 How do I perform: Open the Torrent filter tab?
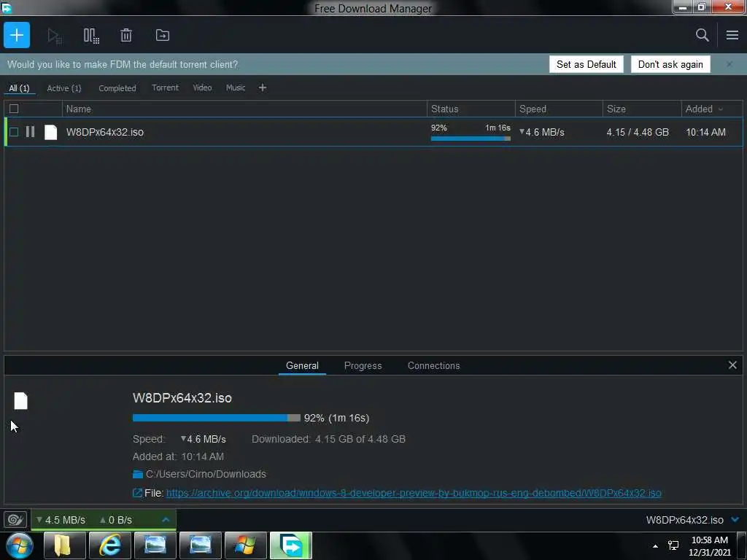[x=165, y=87]
